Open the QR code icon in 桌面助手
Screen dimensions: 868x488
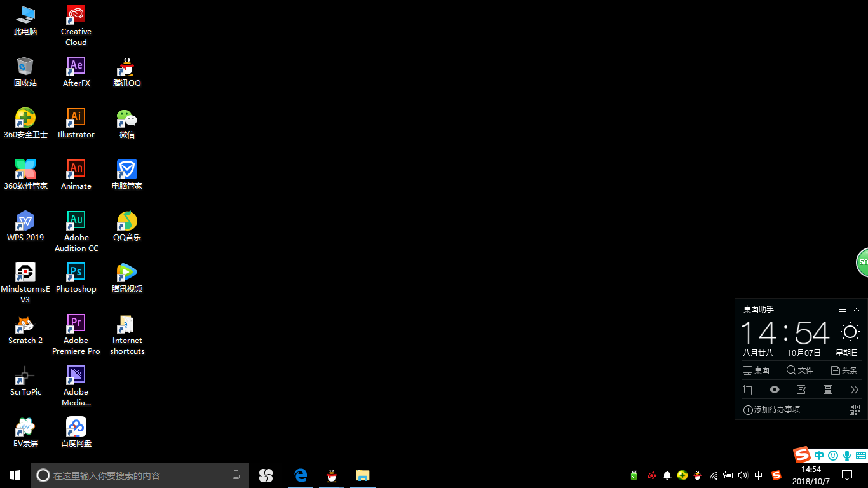pos(855,410)
